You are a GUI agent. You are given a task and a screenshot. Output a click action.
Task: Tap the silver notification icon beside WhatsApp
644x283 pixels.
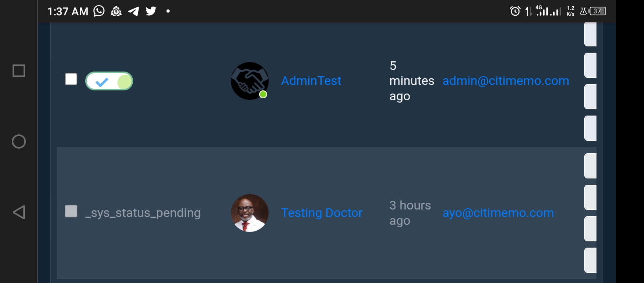[116, 11]
